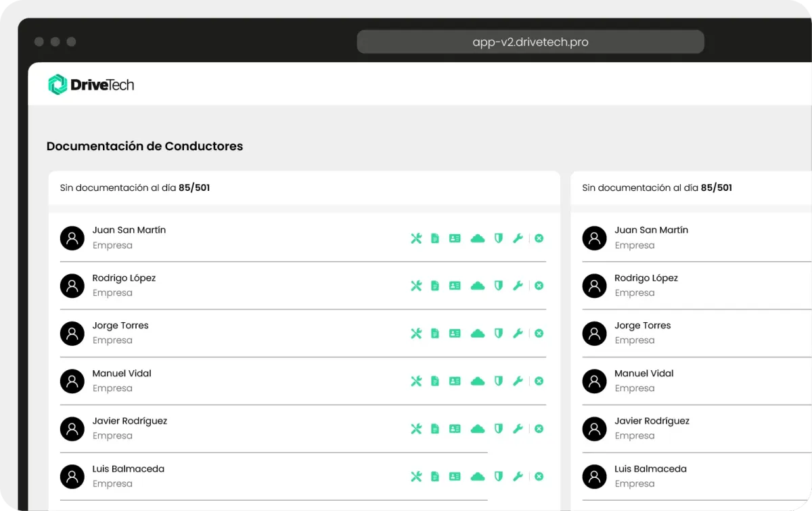Click the circled X icon for Luis Balmaceda
The height and width of the screenshot is (511, 812).
point(539,476)
